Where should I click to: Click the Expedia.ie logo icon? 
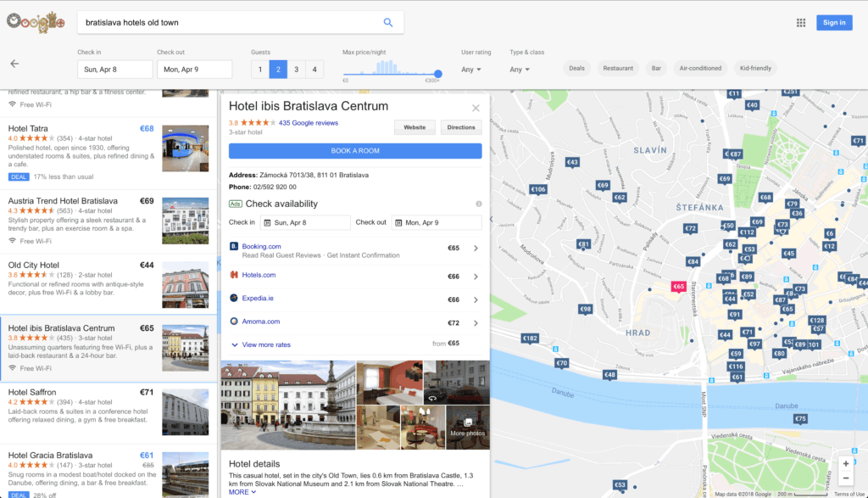(x=234, y=298)
